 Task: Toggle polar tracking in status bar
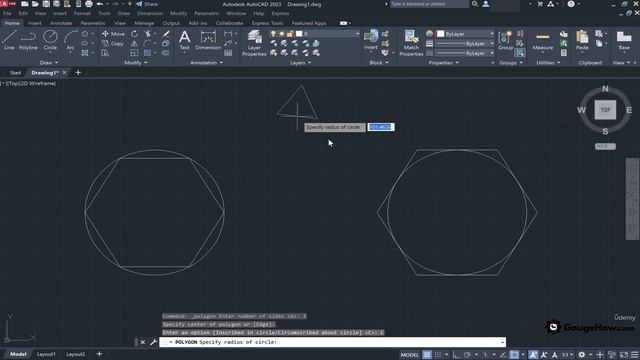click(467, 355)
